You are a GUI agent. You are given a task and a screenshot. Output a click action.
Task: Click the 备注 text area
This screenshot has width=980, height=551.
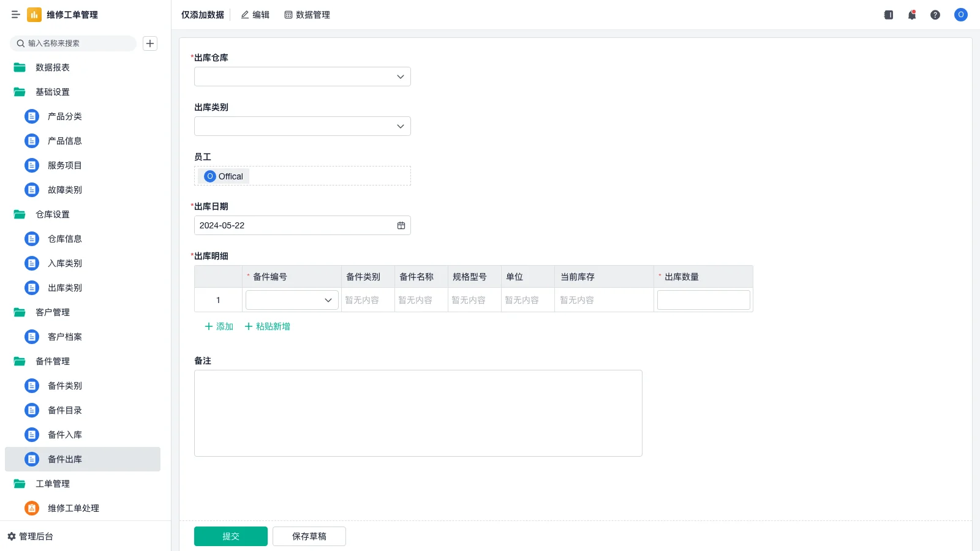pos(418,413)
